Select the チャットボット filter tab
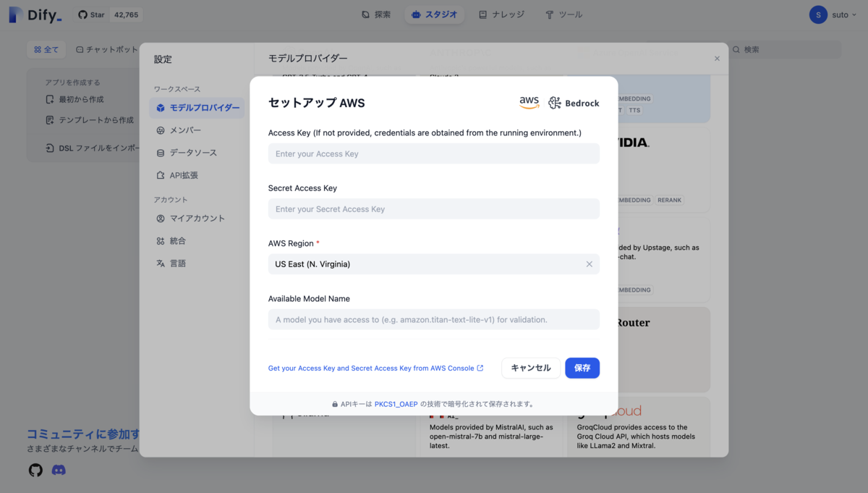The width and height of the screenshot is (868, 493). click(x=107, y=49)
